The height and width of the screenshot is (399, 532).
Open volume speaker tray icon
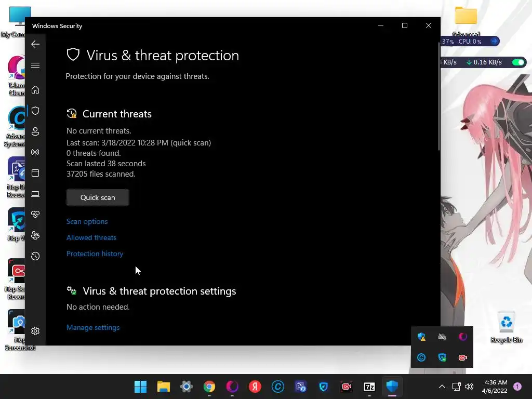(469, 387)
